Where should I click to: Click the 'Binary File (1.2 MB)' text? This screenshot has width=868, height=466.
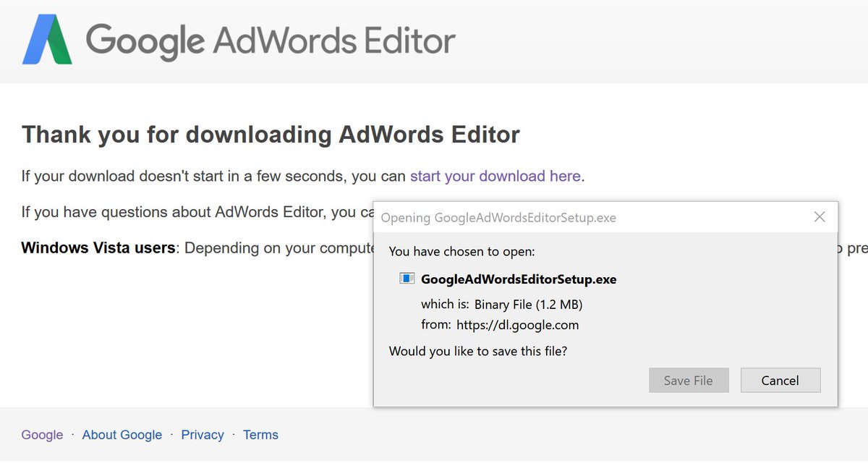tap(529, 305)
